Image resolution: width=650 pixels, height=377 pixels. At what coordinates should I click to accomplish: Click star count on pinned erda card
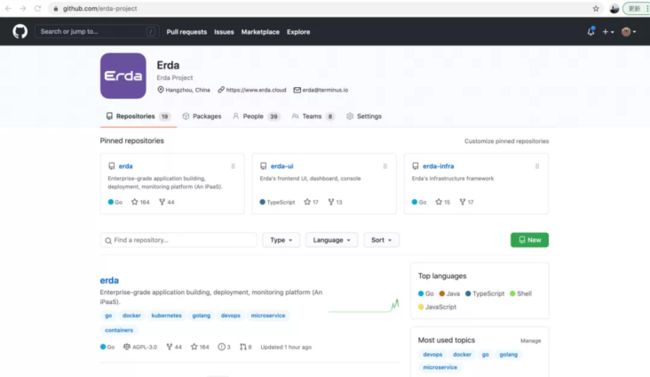pyautogui.click(x=140, y=202)
